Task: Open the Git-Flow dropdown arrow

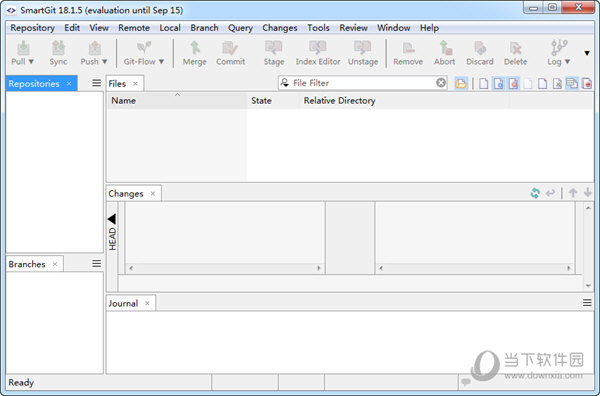Action: (161, 62)
